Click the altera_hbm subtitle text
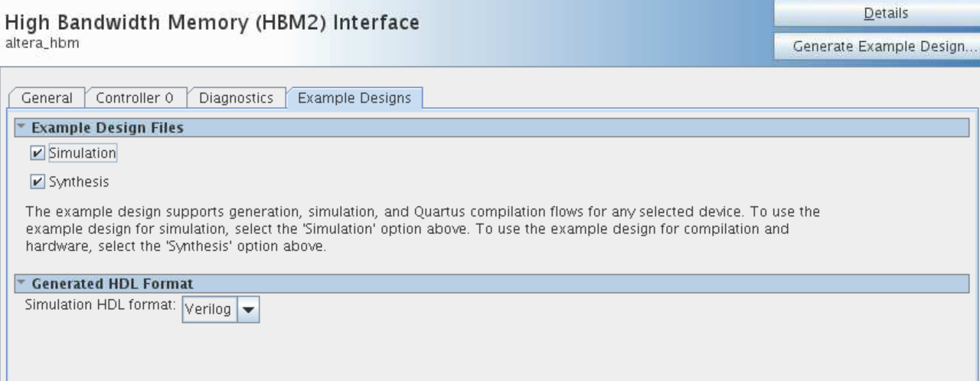This screenshot has width=980, height=381. point(41,43)
